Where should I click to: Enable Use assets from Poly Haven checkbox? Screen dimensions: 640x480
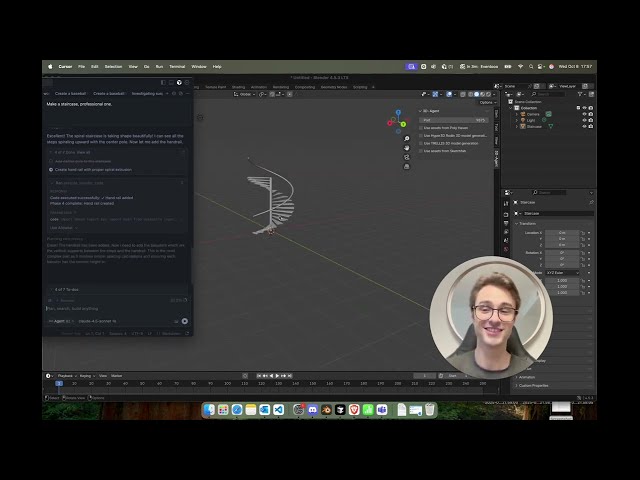421,128
